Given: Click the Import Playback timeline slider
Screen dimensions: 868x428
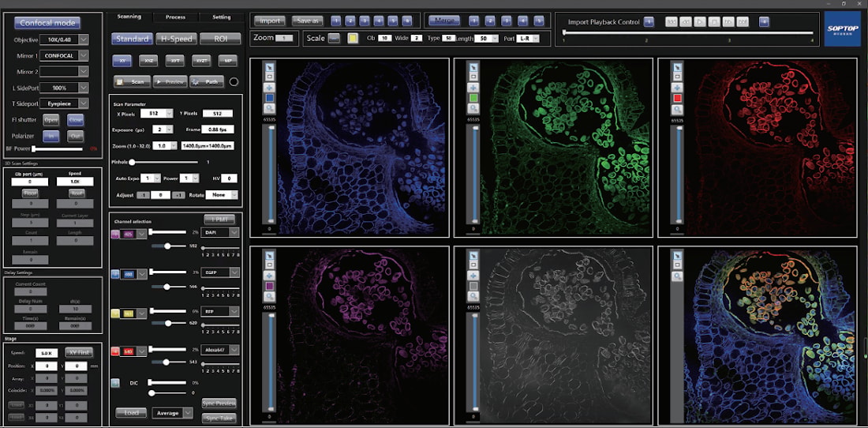Looking at the screenshot, I should [x=688, y=32].
